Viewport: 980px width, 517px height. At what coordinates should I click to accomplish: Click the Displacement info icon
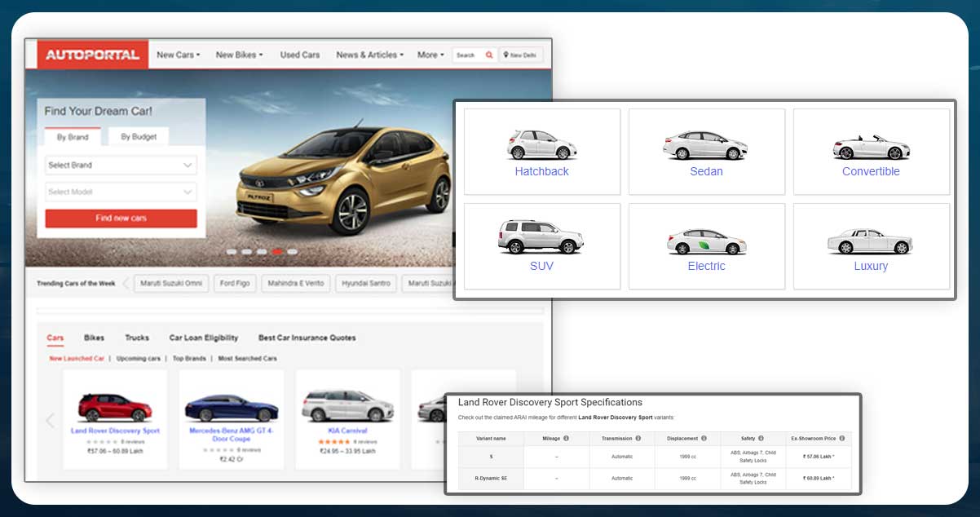pos(704,438)
